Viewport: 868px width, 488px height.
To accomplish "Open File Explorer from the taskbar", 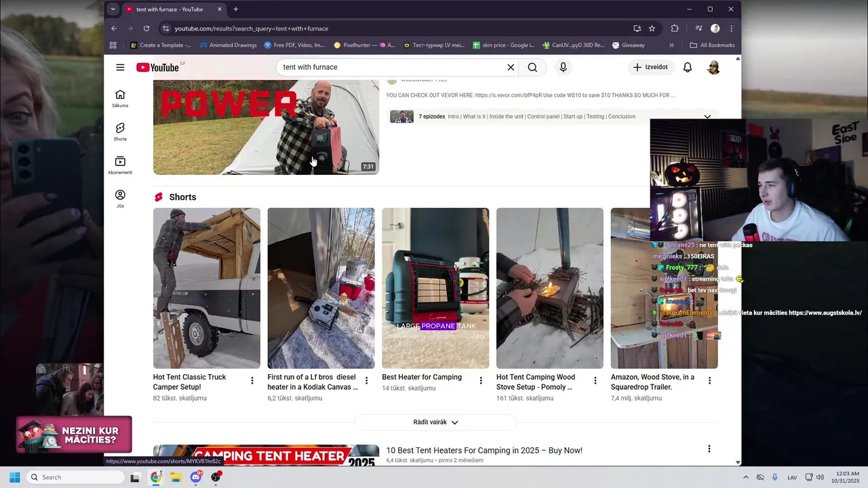I will pyautogui.click(x=176, y=477).
